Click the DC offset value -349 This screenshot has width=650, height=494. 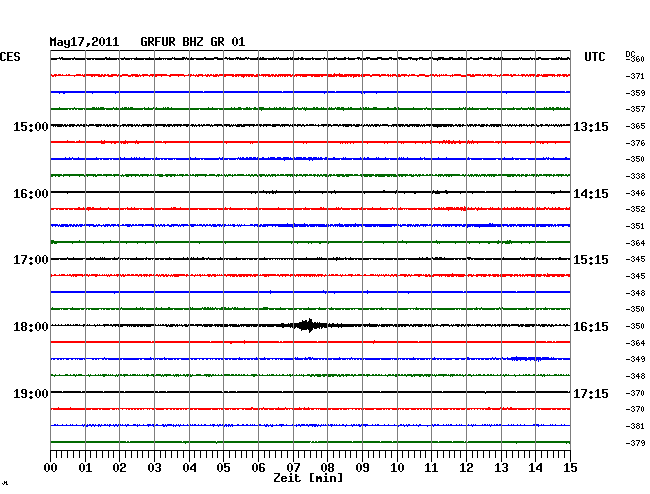635,359
